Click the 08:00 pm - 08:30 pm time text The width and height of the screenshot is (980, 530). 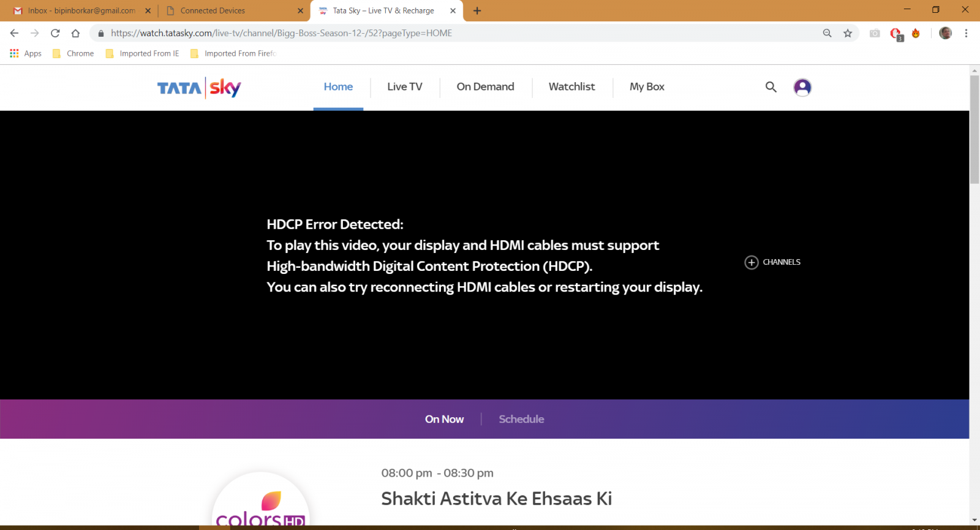pyautogui.click(x=437, y=473)
